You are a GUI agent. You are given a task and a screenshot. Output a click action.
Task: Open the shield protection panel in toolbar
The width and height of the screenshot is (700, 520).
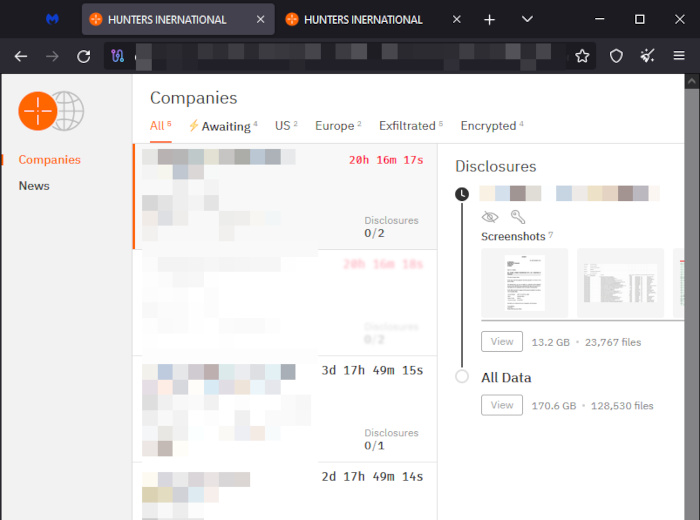click(x=616, y=56)
